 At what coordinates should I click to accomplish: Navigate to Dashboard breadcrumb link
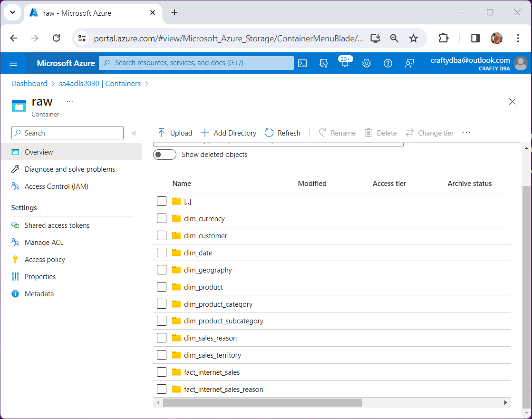tap(29, 84)
